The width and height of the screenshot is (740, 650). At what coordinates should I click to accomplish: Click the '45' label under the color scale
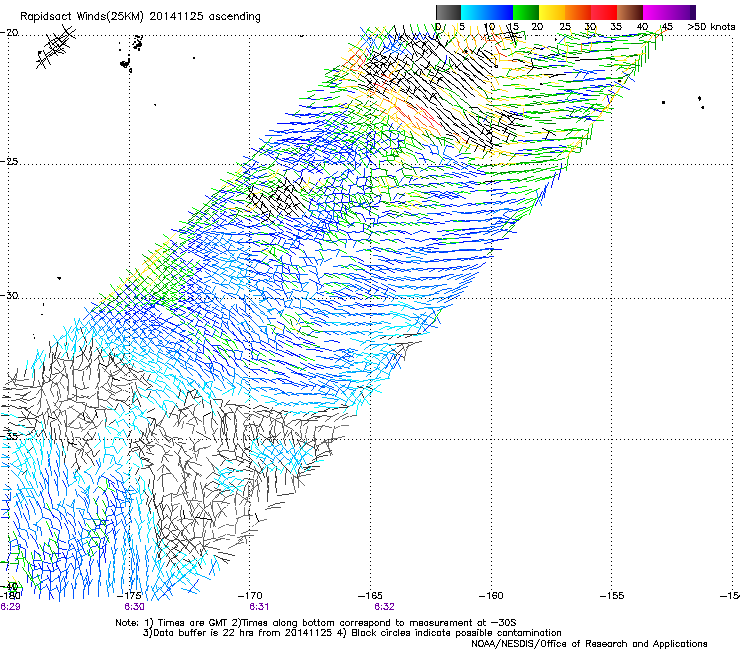click(667, 27)
